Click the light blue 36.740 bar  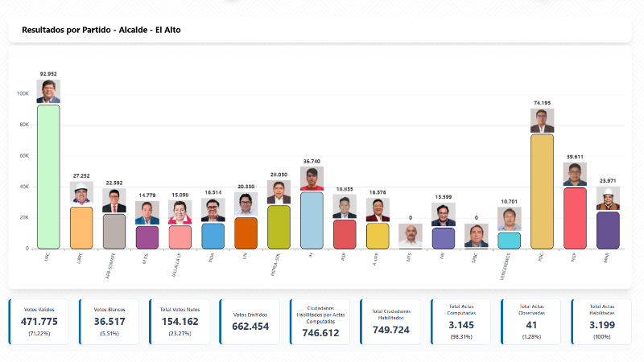coord(312,220)
